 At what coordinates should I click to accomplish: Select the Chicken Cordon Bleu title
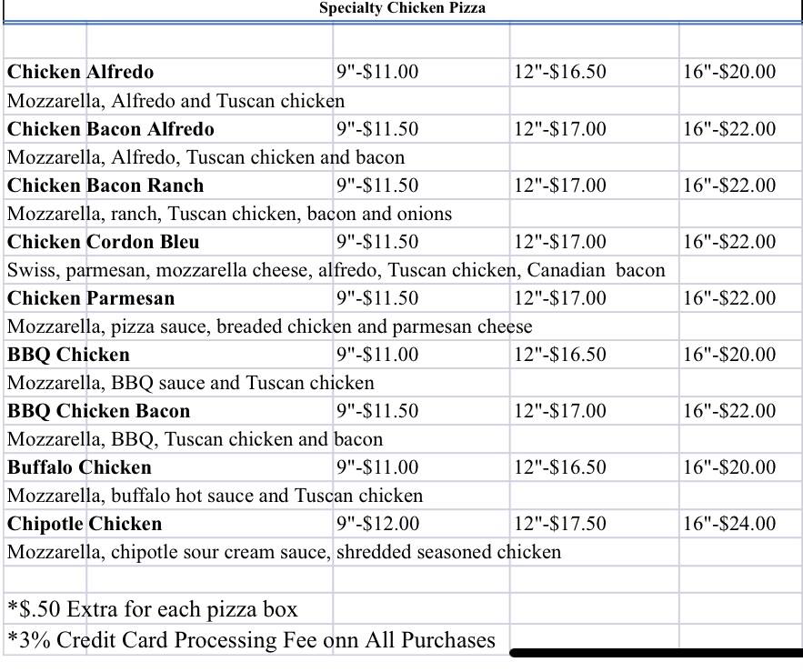(x=104, y=241)
